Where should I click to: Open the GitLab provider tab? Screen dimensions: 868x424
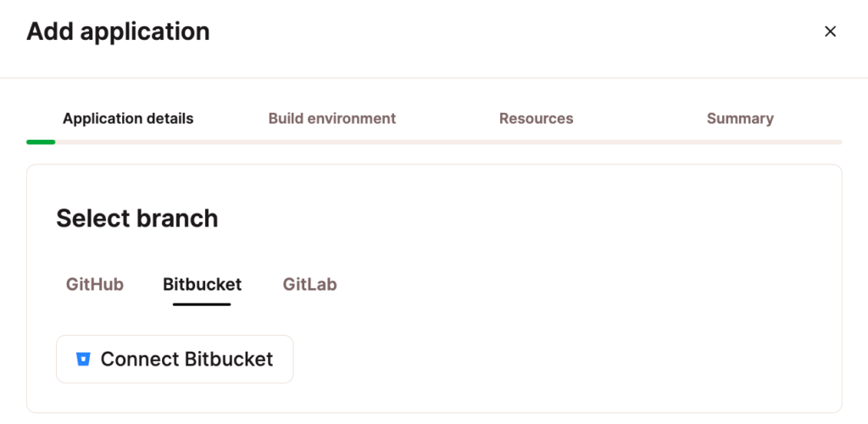click(x=309, y=284)
